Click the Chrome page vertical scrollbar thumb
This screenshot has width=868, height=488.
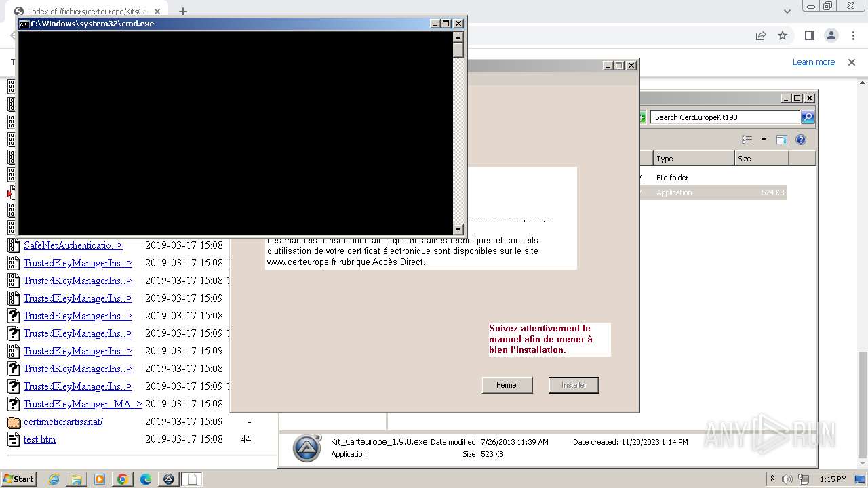(862, 406)
